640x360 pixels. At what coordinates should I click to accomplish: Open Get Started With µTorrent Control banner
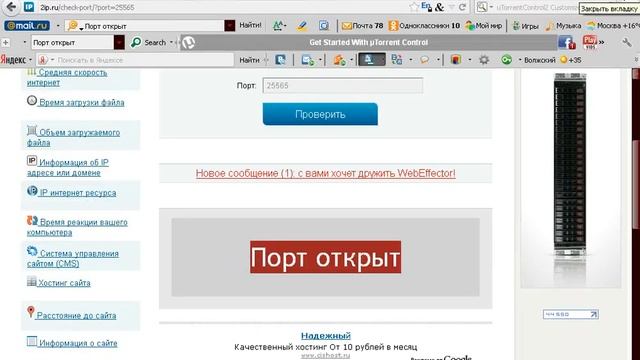[x=369, y=42]
